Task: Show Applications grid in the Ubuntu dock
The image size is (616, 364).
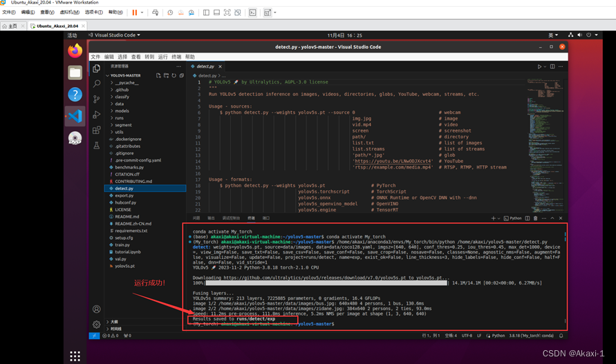Action: 75,356
